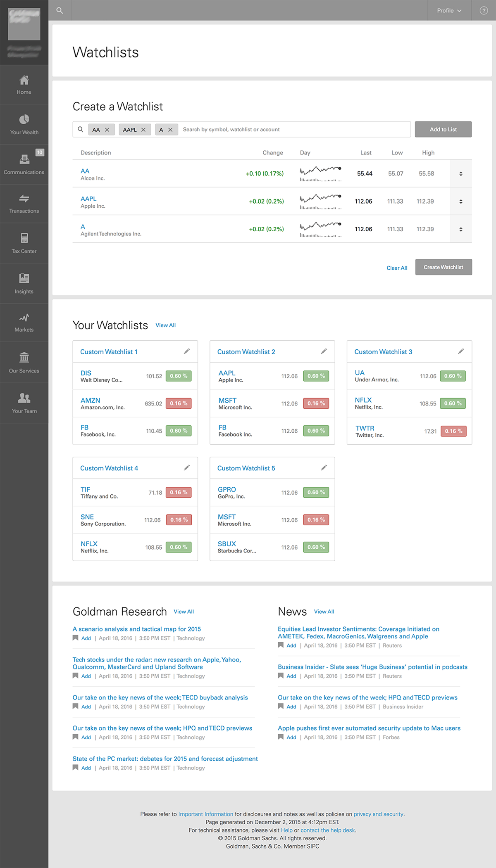The image size is (496, 868).
Task: Open TWTR Twitter symbol
Action: click(x=365, y=428)
